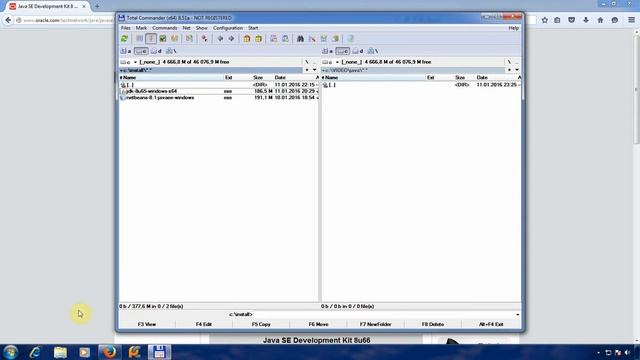Click the left panel parent directory entry
Viewport: 640px width, 360px height.
click(219, 85)
